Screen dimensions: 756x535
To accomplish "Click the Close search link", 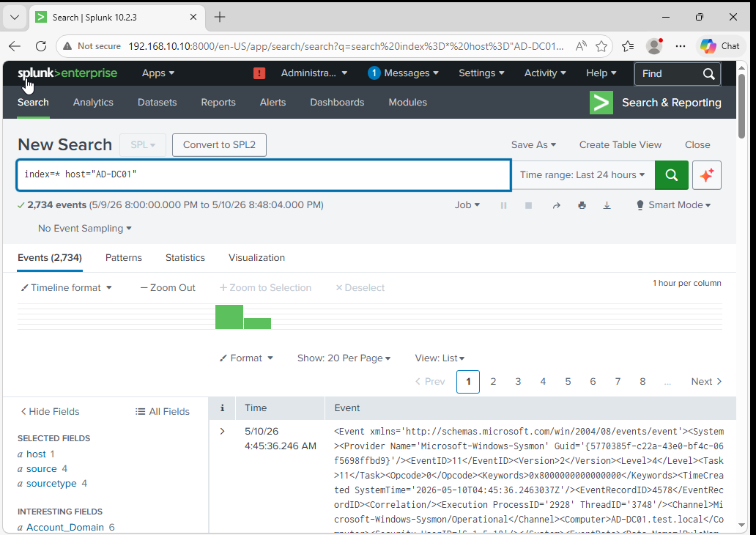I will 697,145.
